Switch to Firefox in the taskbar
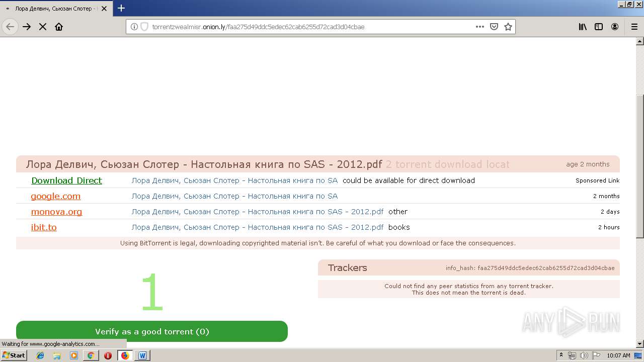The image size is (644, 362). [125, 355]
